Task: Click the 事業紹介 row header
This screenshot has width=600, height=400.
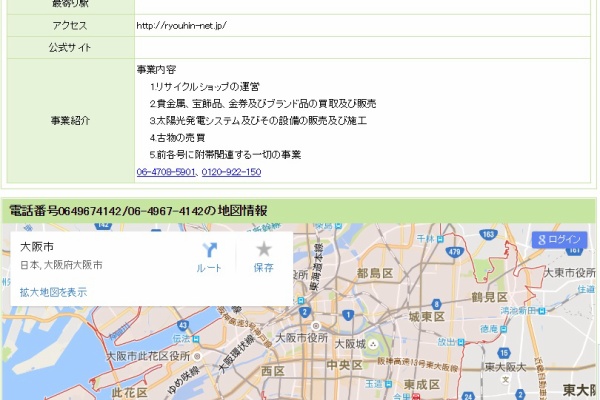Action: point(70,121)
